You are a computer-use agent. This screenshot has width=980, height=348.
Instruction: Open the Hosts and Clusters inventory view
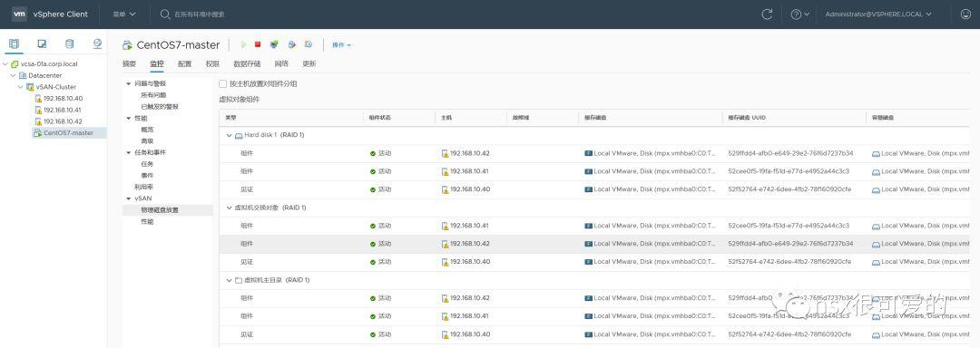click(x=14, y=43)
